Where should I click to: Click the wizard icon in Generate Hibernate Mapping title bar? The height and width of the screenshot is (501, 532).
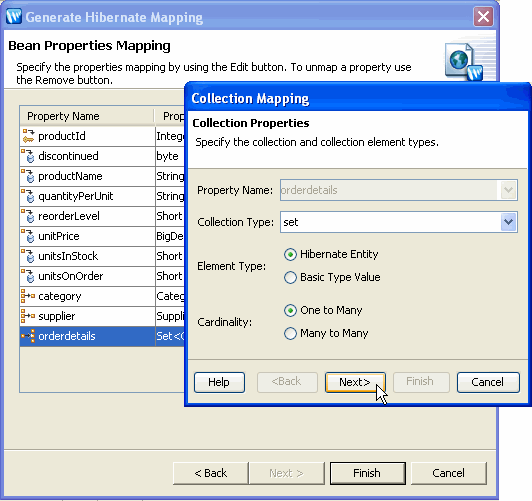pyautogui.click(x=14, y=16)
